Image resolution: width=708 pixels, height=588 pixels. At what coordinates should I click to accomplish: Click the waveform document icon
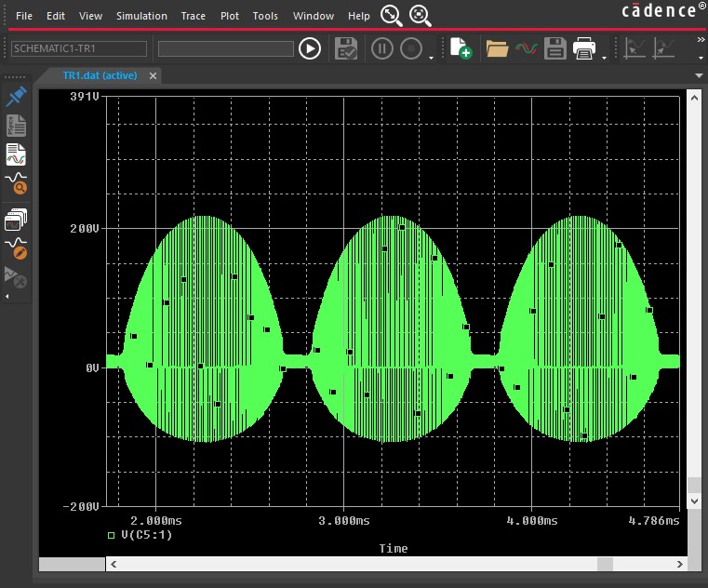16,154
